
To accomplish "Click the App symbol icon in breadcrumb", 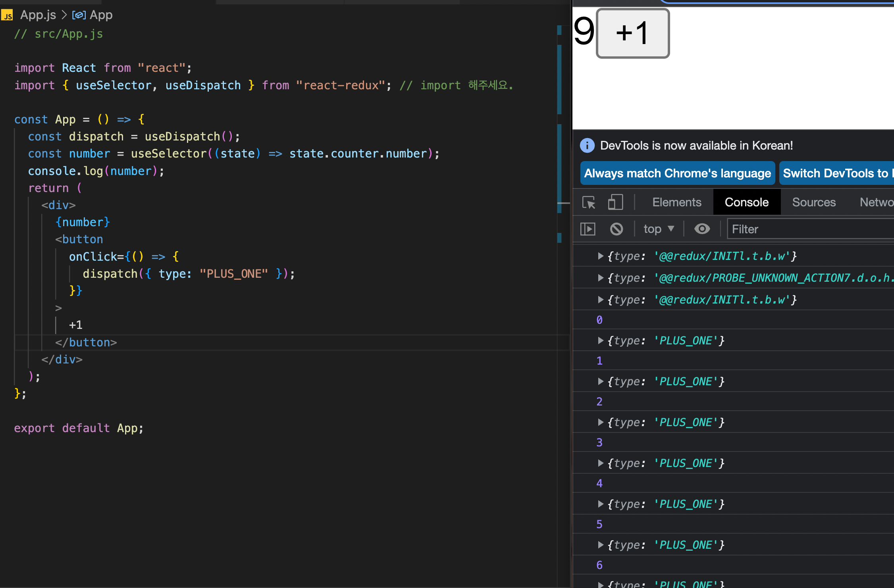I will coord(79,15).
